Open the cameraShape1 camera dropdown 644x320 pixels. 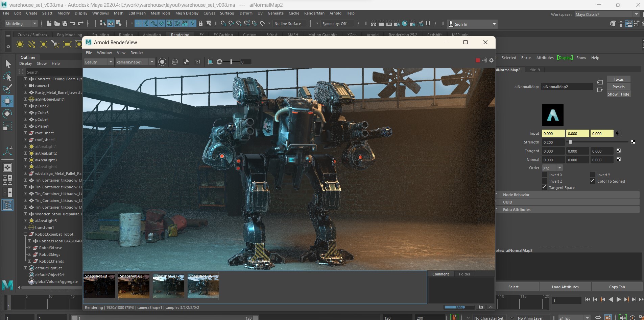[135, 62]
